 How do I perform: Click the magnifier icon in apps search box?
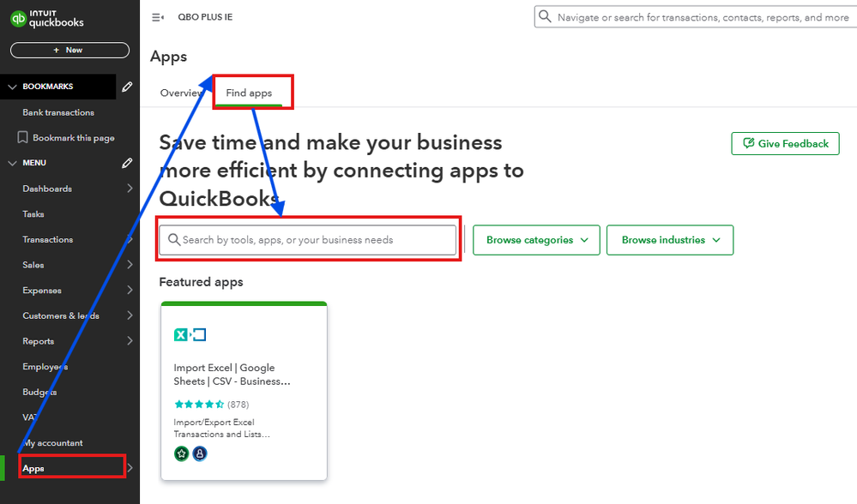(x=174, y=240)
